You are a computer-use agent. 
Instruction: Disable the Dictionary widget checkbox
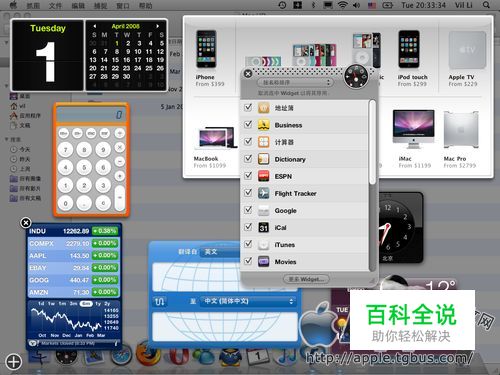point(248,158)
